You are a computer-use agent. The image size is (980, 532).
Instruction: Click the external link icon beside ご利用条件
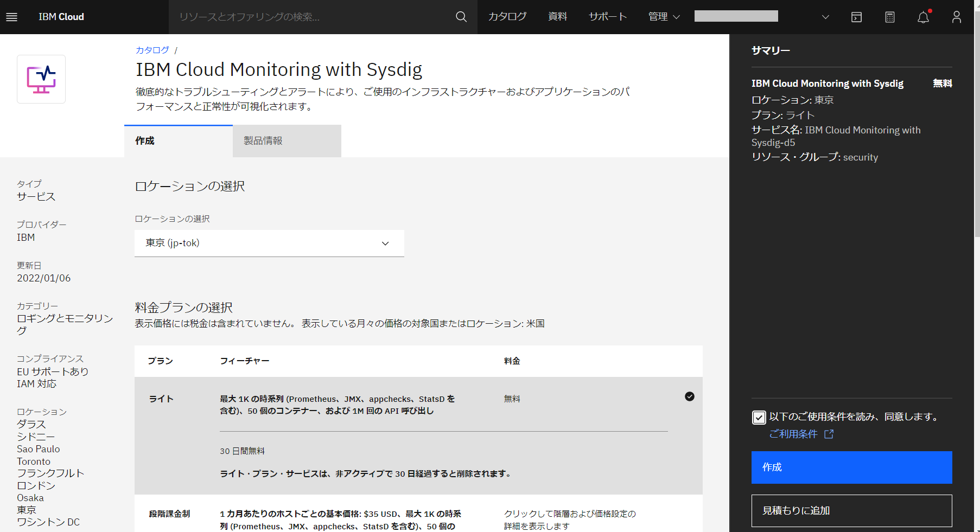click(829, 434)
